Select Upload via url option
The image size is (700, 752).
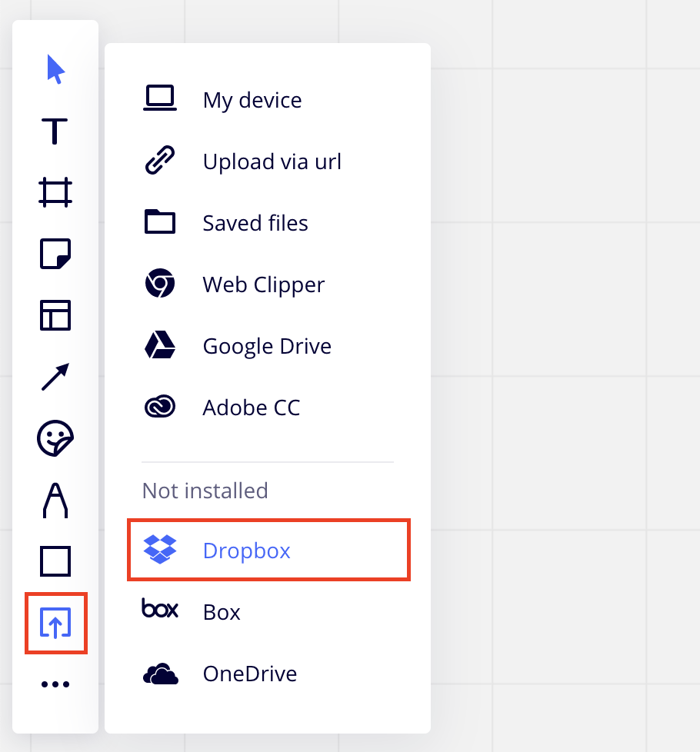point(271,161)
